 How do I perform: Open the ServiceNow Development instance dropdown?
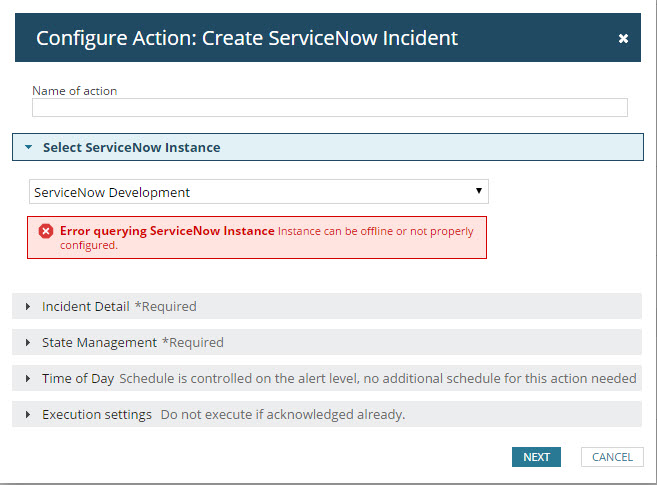pos(259,192)
